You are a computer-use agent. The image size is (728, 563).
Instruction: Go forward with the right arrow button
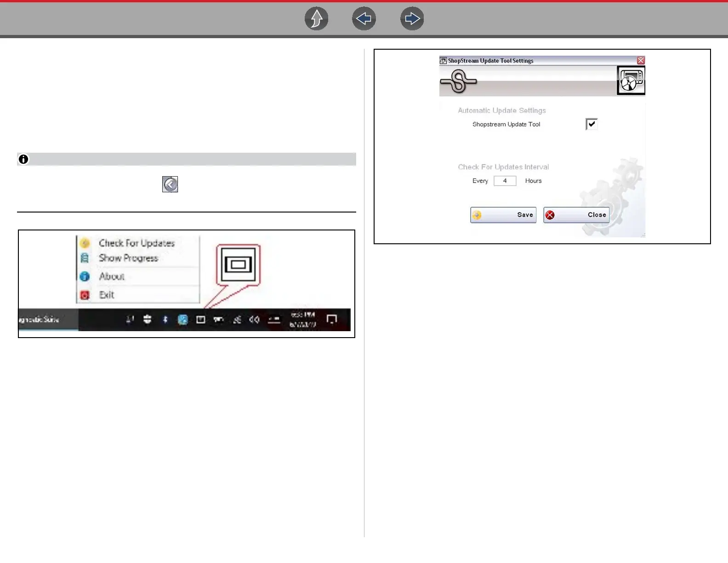click(412, 19)
